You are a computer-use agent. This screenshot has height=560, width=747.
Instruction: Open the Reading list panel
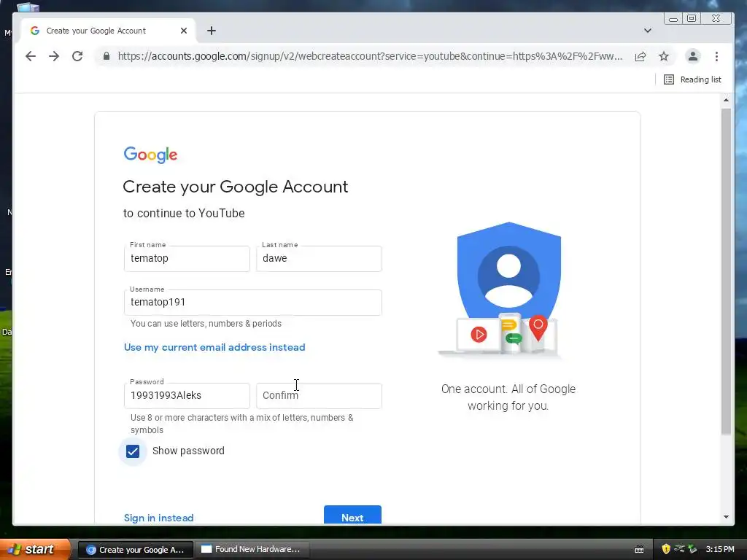tap(692, 79)
